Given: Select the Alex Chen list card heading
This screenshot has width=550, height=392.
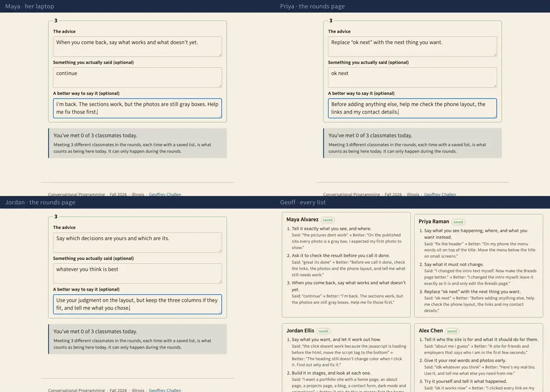Looking at the screenshot, I should tap(431, 331).
